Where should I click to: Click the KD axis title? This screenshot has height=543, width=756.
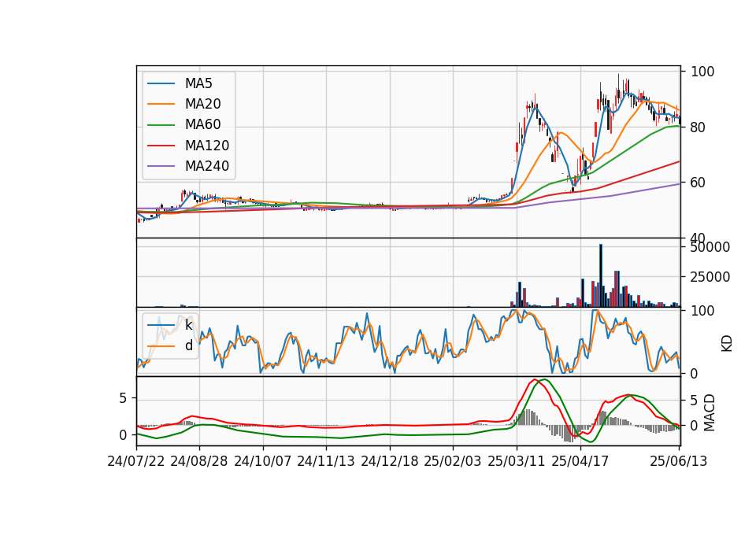tap(727, 344)
